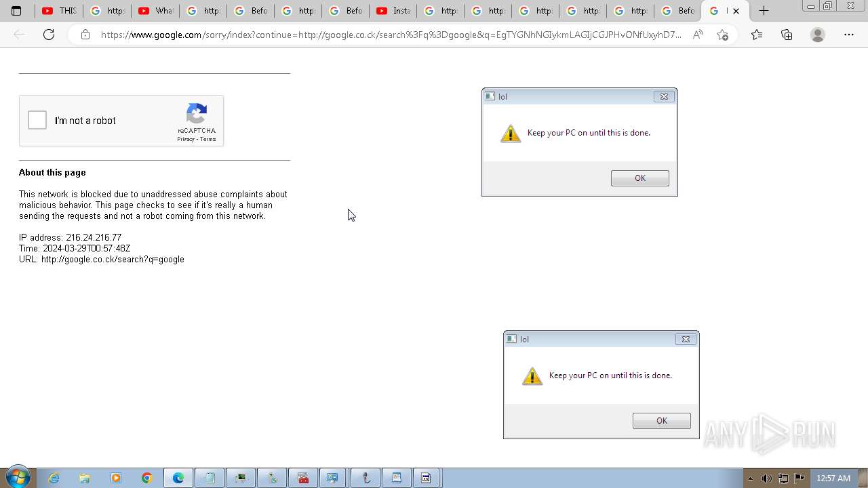868x488 pixels.
Task: Show hidden system tray icons
Action: point(750,479)
